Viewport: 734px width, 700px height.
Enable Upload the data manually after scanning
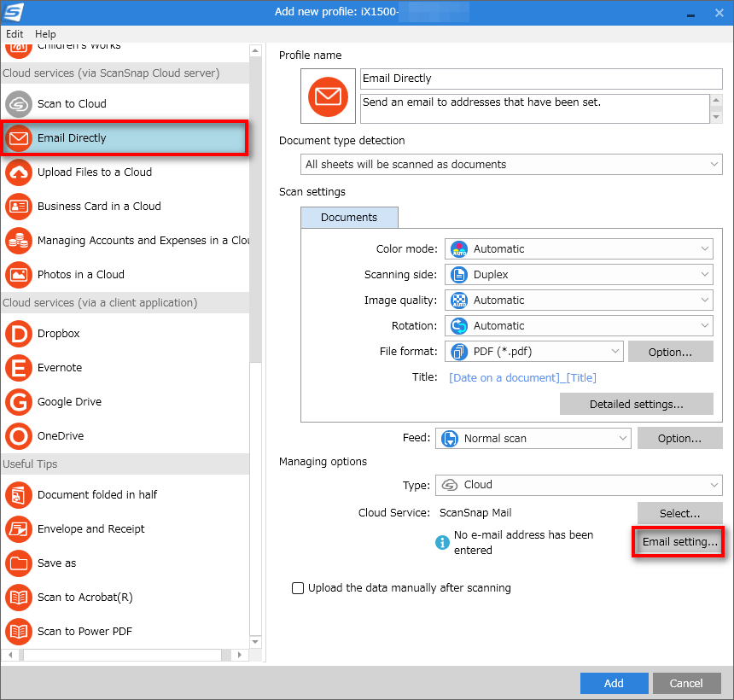coord(298,588)
